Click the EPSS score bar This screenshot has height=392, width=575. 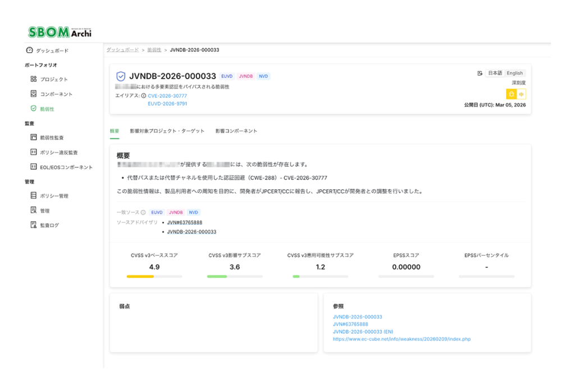click(407, 276)
